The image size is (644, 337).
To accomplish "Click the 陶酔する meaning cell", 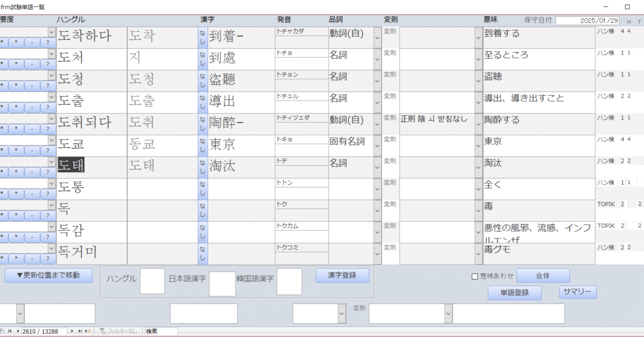I will (x=539, y=124).
